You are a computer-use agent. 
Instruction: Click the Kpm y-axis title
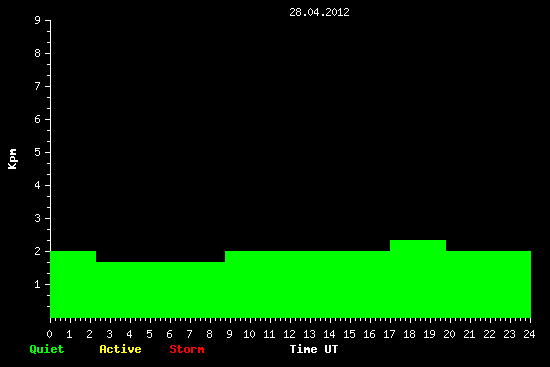(x=13, y=159)
